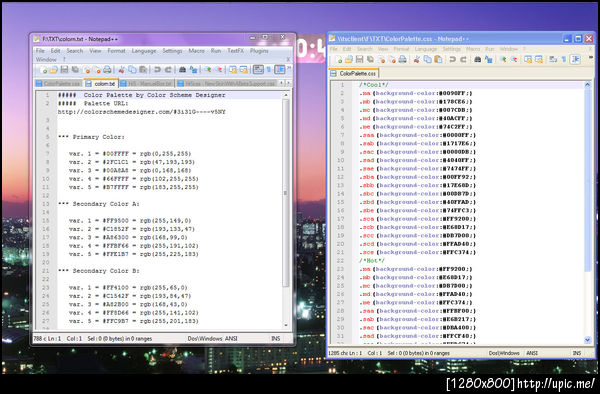
Task: Click scroll up arrow in ColorPalette.css editor
Action: 588,85
